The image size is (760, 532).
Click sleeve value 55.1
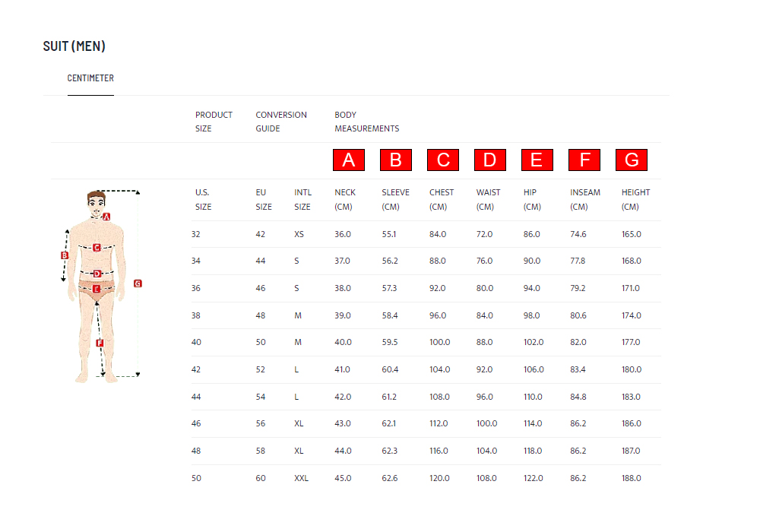click(x=388, y=234)
